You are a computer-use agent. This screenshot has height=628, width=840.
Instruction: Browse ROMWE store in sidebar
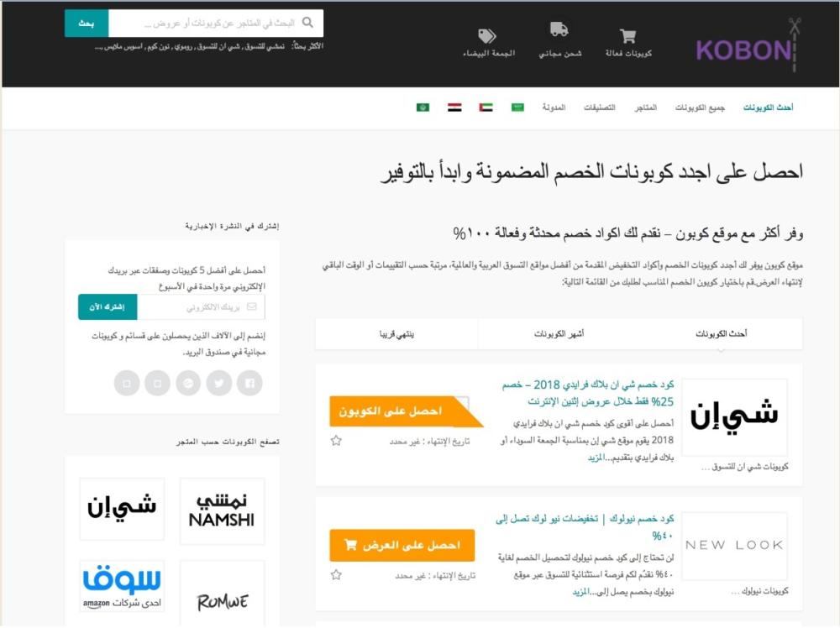click(x=222, y=594)
